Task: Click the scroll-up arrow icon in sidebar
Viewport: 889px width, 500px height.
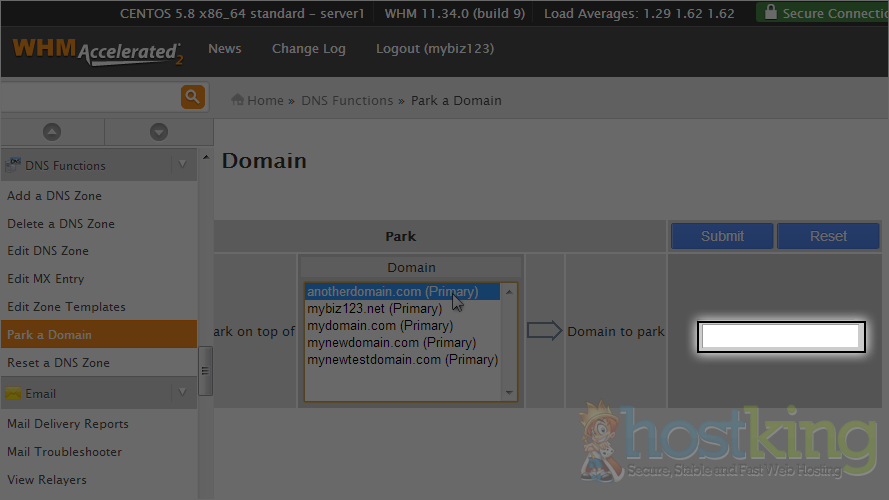Action: (x=52, y=132)
